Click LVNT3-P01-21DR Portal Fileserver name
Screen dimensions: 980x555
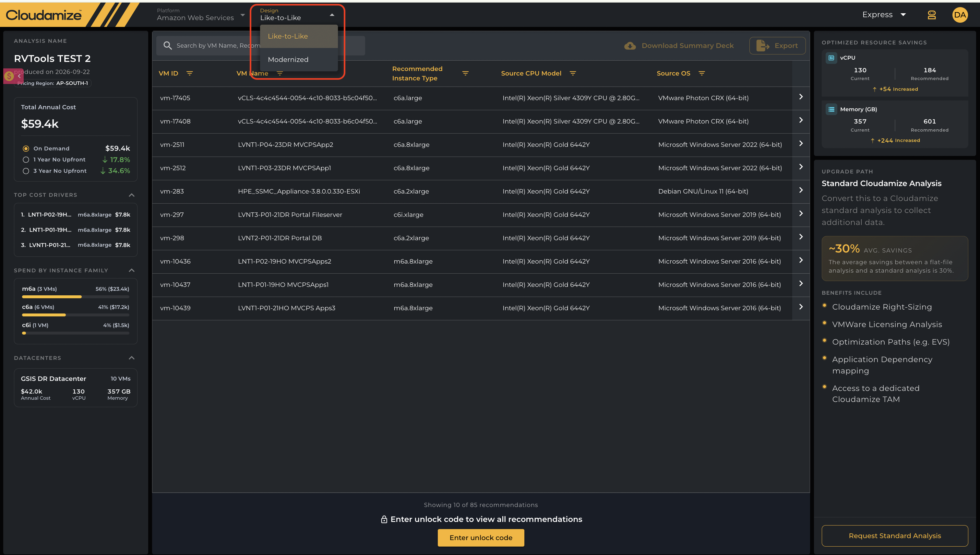point(290,215)
